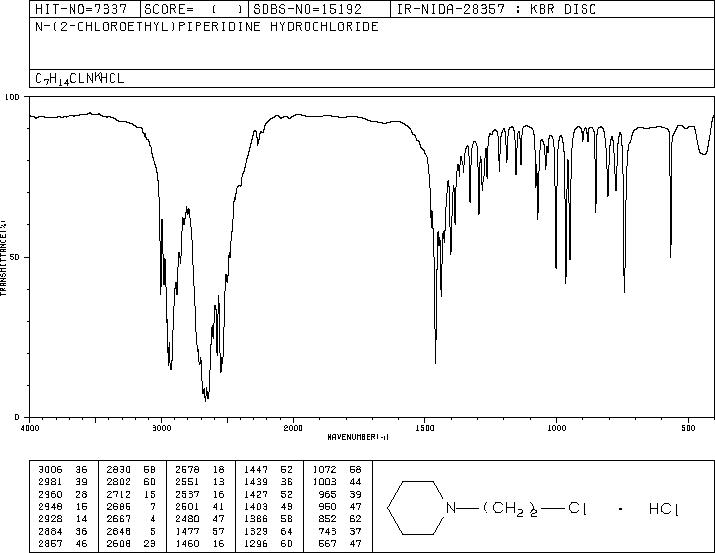Click the 4000 wavenumber axis label
Screen dimensions: 715x553
(x=30, y=428)
